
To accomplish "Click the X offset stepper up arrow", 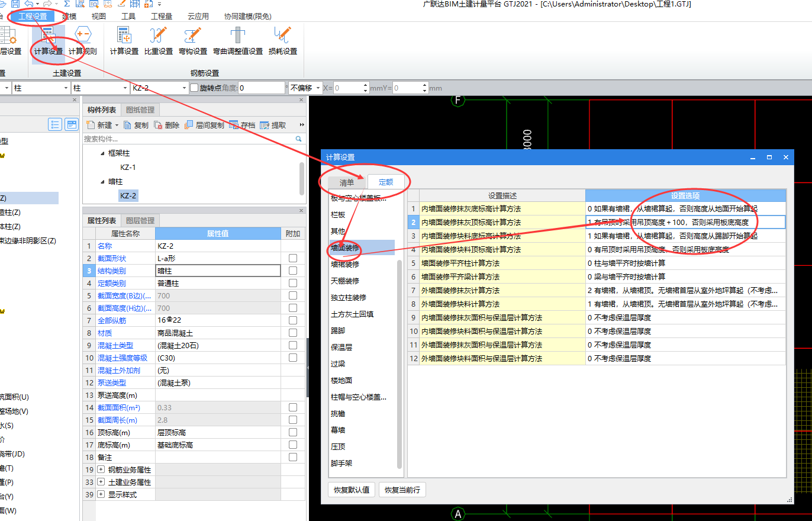I will click(x=365, y=85).
